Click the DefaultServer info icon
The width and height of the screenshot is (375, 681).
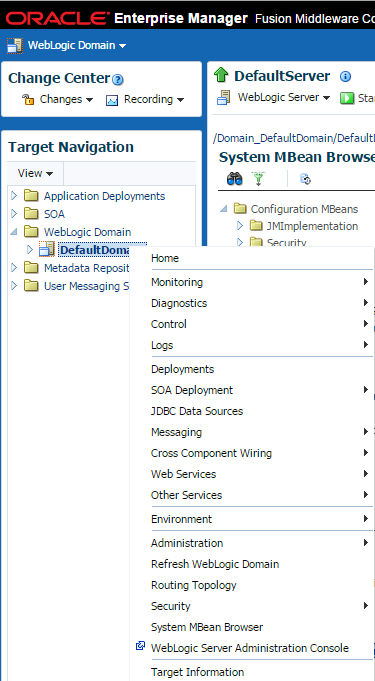pos(345,77)
